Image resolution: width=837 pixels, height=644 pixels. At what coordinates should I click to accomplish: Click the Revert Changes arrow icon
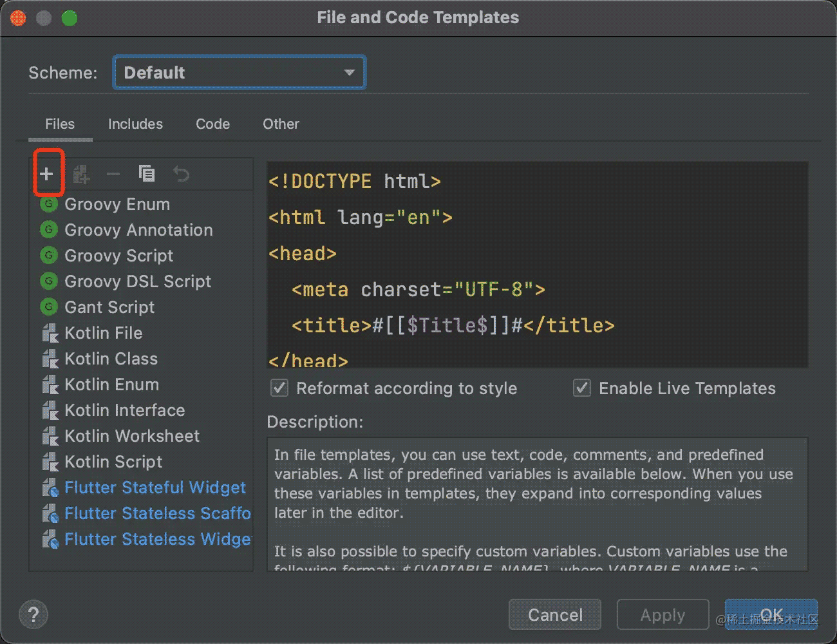(x=181, y=173)
